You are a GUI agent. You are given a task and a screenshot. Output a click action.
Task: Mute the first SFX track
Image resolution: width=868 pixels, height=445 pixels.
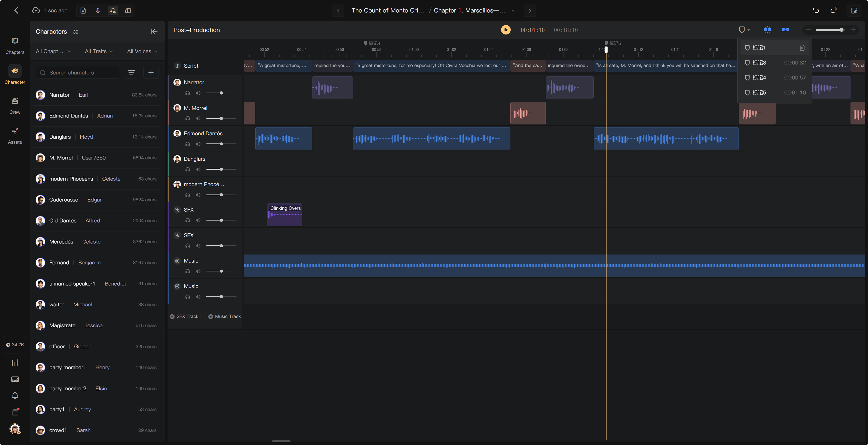coord(198,220)
